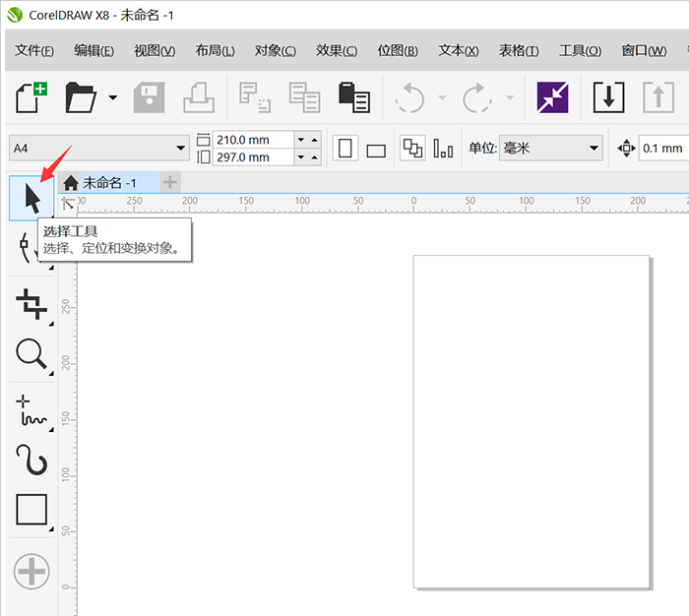The width and height of the screenshot is (689, 616).
Task: Click the New document icon
Action: pos(31,97)
